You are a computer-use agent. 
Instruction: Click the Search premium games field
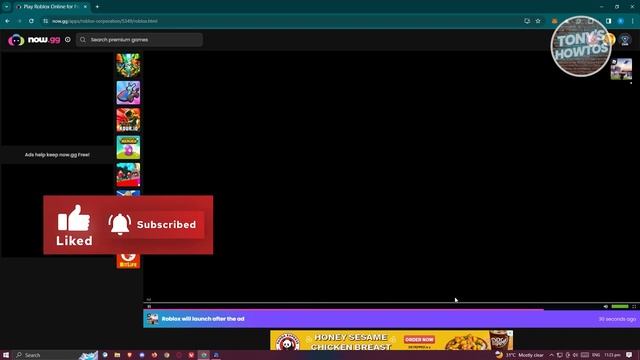pos(139,40)
